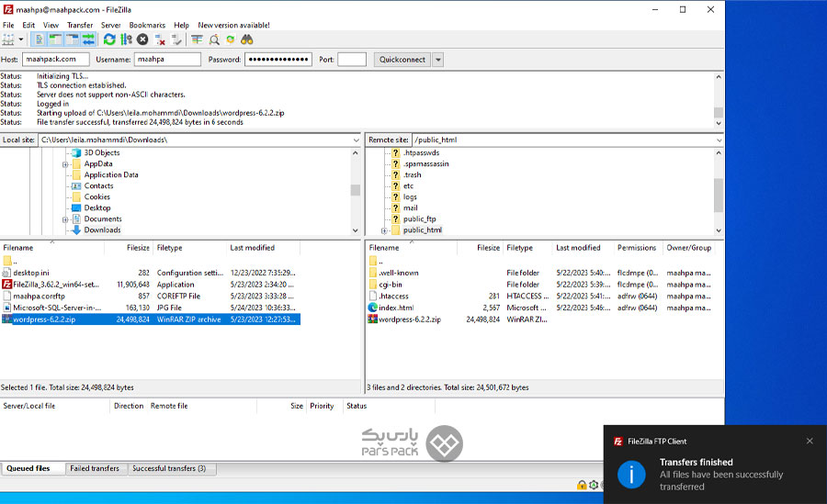Select the Downloads folder icon in local tree

(x=76, y=230)
